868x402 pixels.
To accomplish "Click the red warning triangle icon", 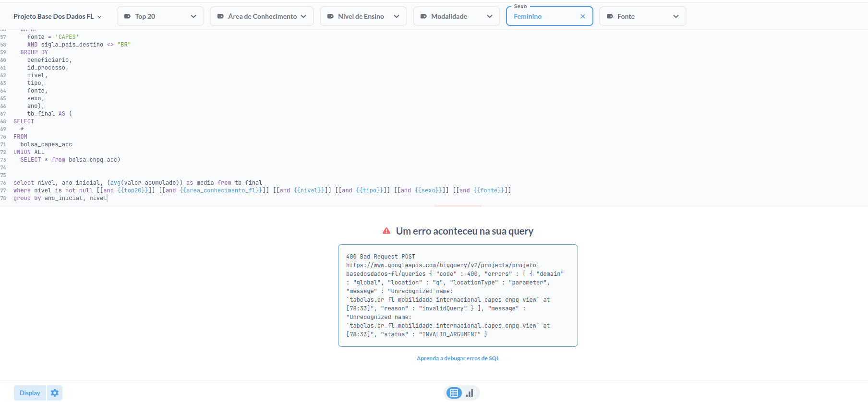I will click(386, 231).
